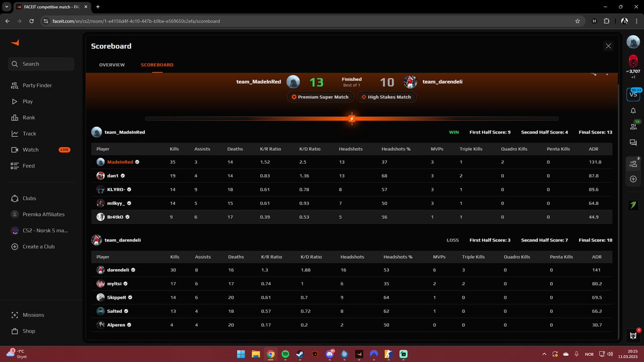The width and height of the screenshot is (644, 362).
Task: Close the Scoreboard dialog
Action: point(608,46)
